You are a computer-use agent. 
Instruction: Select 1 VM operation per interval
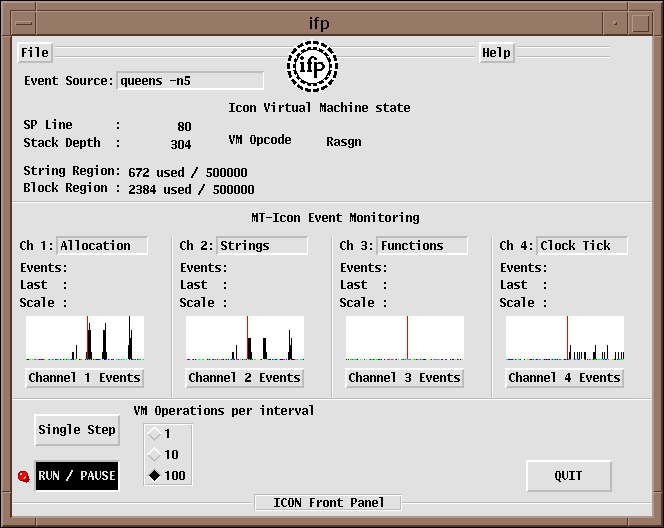click(154, 434)
